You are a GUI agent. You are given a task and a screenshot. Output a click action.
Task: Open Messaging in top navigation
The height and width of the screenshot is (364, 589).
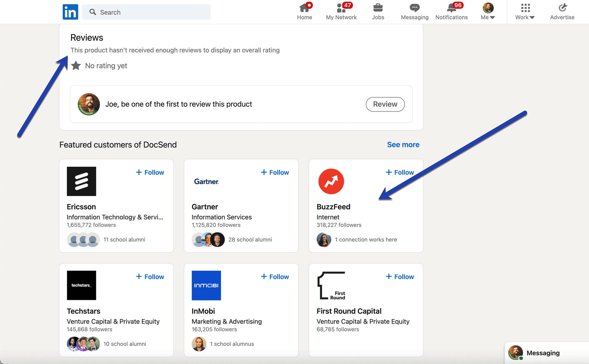(415, 12)
